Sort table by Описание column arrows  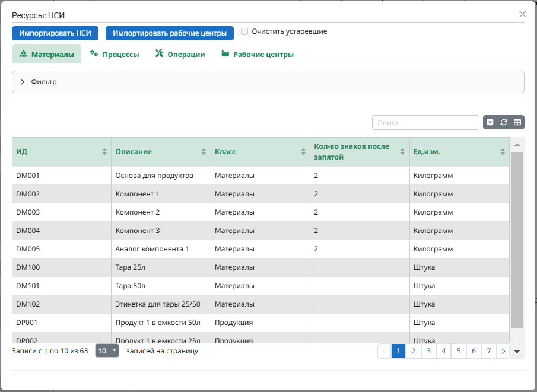(204, 152)
